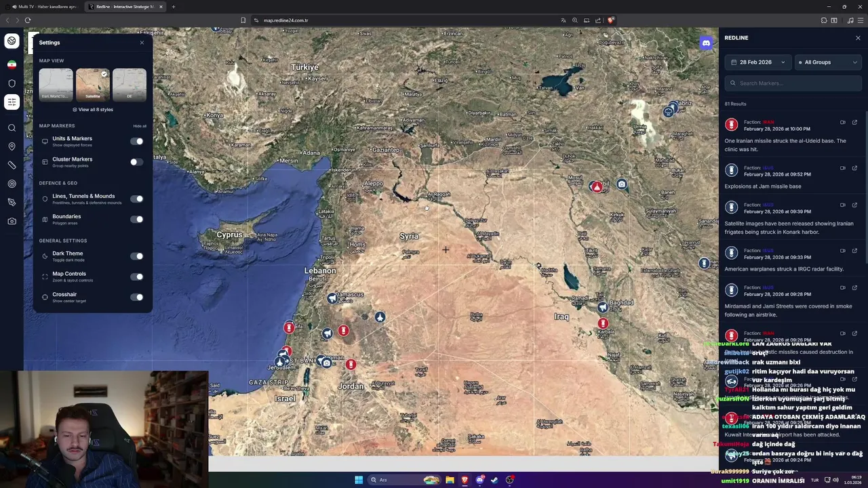Image resolution: width=868 pixels, height=488 pixels.
Task: Click the red missile marker near Erbil
Action: [596, 187]
